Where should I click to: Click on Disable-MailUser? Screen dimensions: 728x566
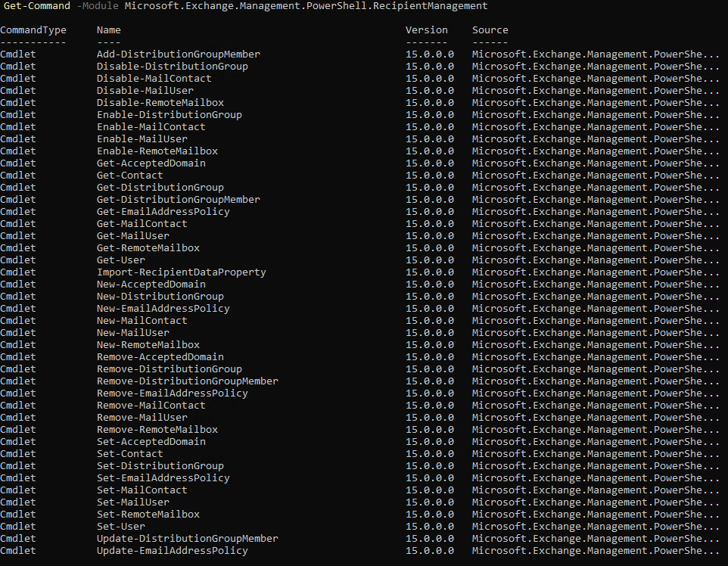(145, 91)
